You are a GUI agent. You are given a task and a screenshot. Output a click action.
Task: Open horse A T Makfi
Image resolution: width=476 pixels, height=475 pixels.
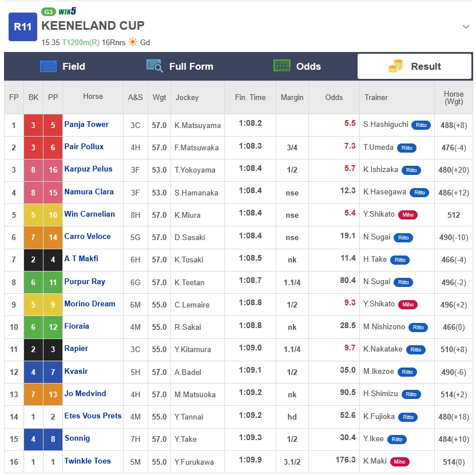click(x=81, y=259)
